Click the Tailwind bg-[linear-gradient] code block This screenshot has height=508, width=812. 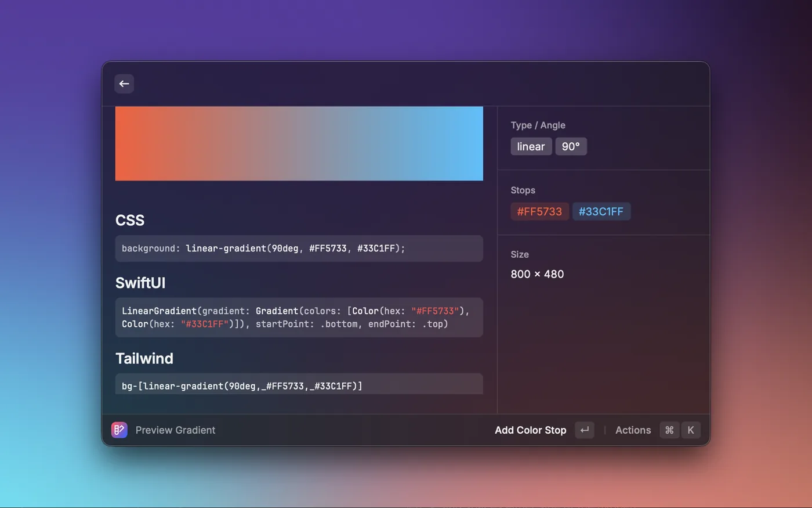tap(299, 384)
